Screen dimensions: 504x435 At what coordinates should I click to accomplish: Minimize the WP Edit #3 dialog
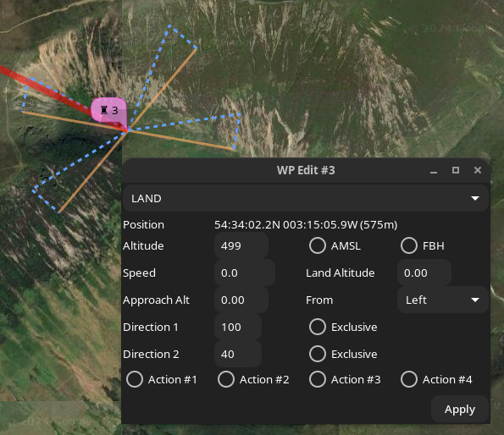coord(434,170)
